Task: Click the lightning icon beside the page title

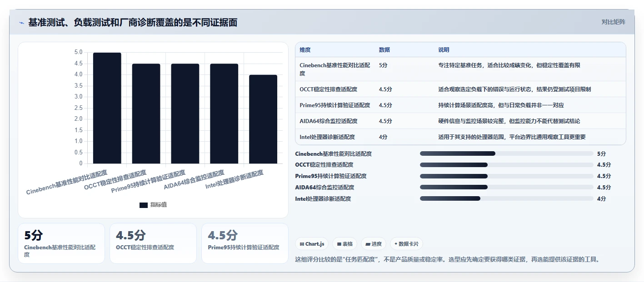Action: click(x=21, y=23)
